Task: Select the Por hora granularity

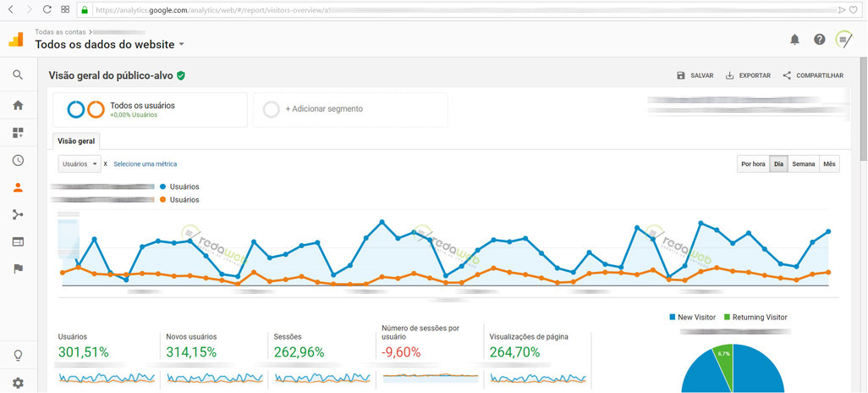Action: click(x=753, y=164)
